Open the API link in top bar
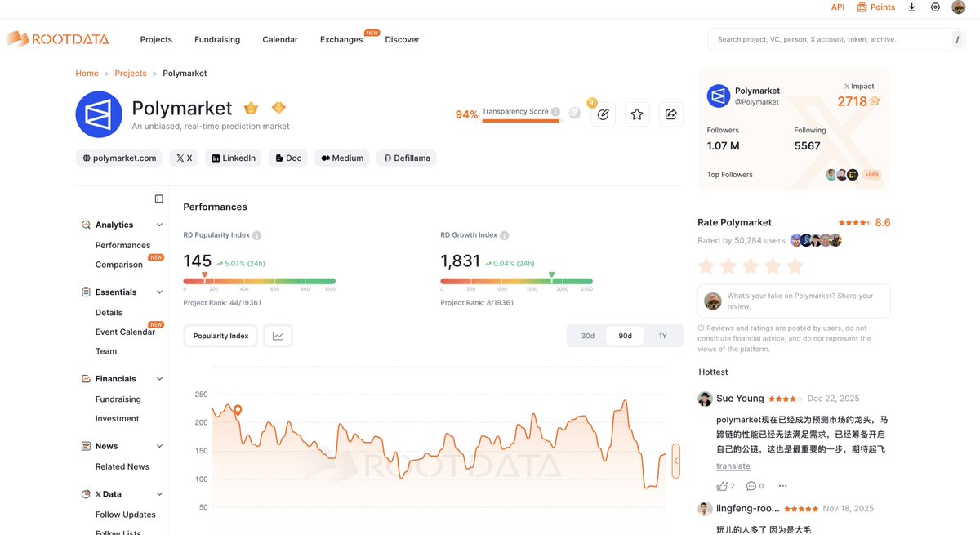This screenshot has height=535, width=980. [x=838, y=7]
